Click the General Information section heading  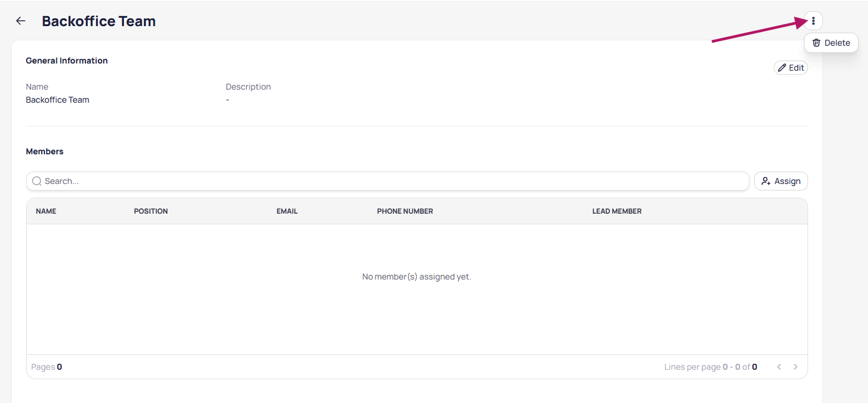pos(67,61)
